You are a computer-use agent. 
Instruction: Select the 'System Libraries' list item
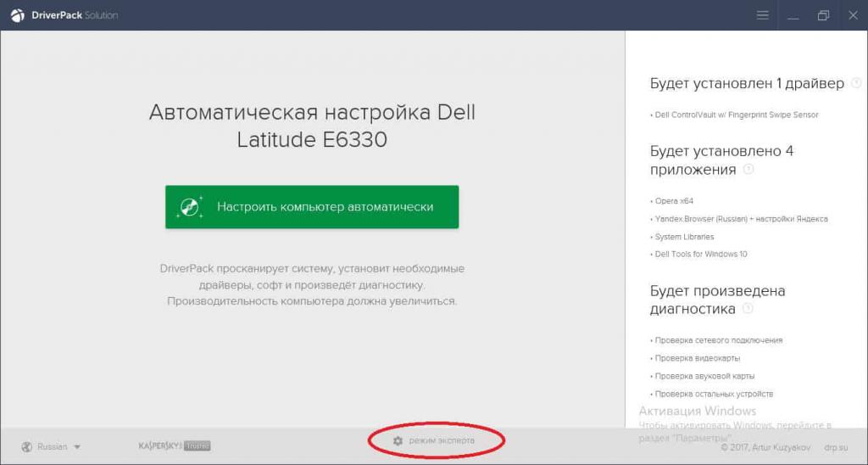(682, 237)
